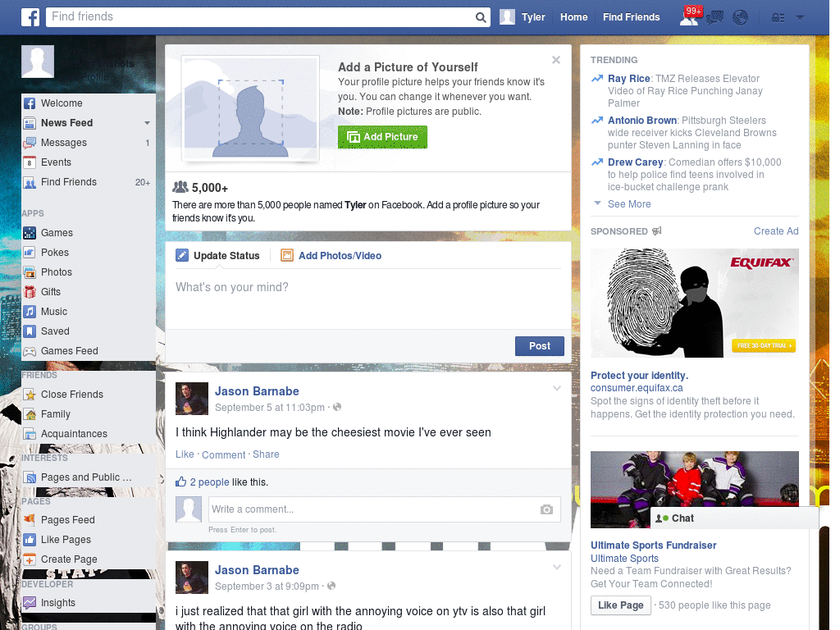The image size is (840, 630).
Task: Click the green Add Picture button
Action: pos(382,137)
